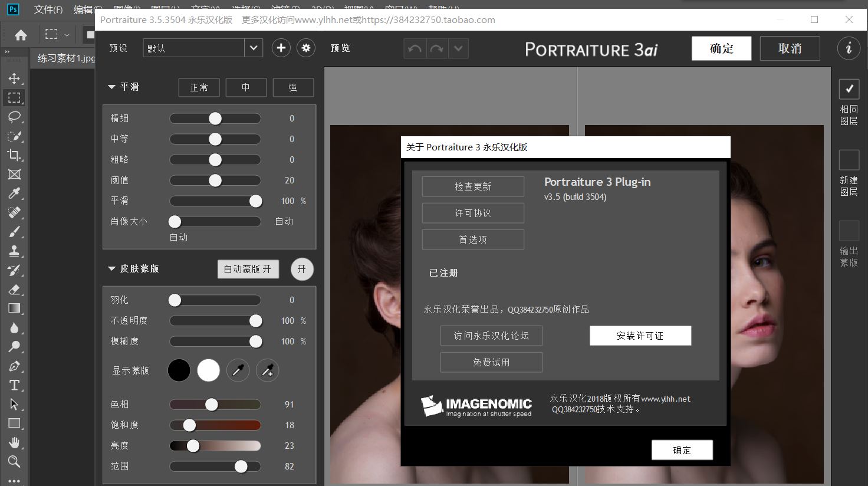Select the black mask display swatch

click(x=179, y=370)
